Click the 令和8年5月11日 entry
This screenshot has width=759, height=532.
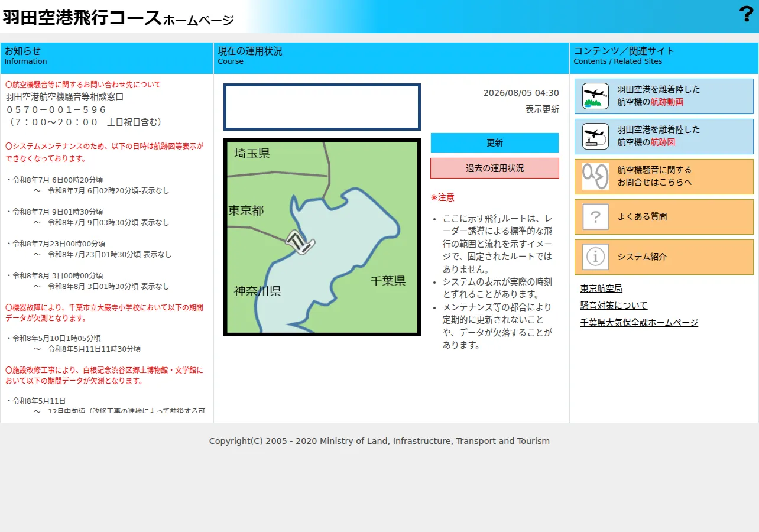[36, 401]
